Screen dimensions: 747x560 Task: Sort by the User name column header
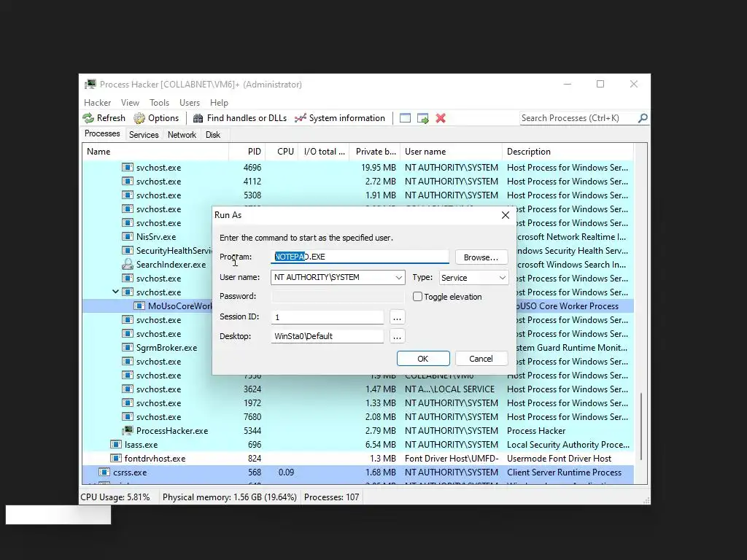tap(451, 152)
